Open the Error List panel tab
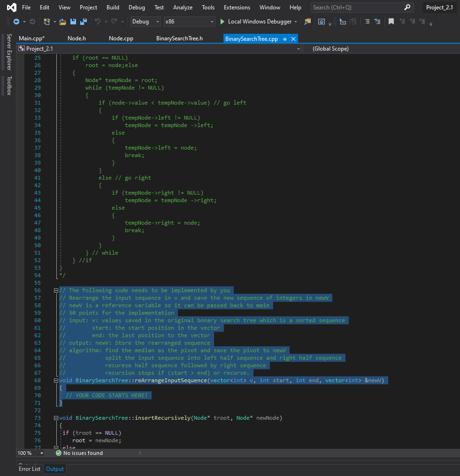 (x=30, y=469)
